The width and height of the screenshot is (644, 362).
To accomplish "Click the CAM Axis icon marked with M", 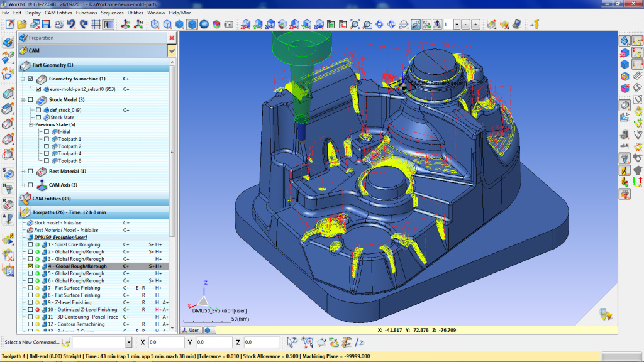I will (x=137, y=23).
